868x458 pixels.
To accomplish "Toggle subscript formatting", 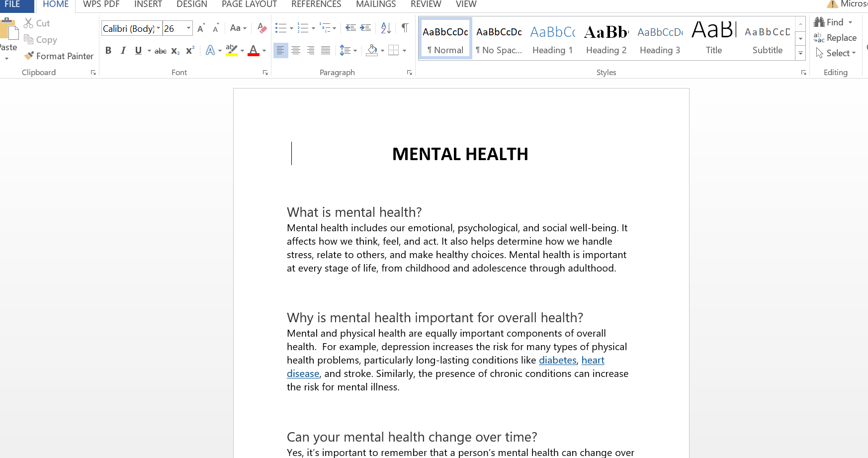I will [x=175, y=50].
